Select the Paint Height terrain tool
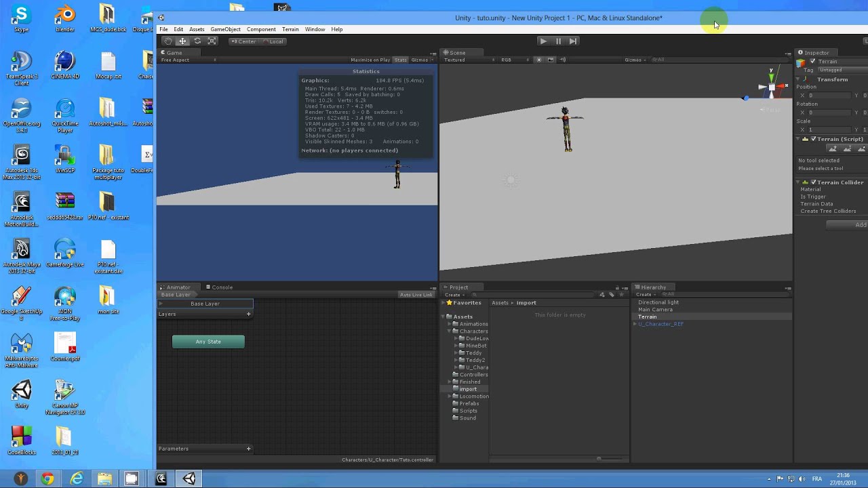 pos(847,148)
